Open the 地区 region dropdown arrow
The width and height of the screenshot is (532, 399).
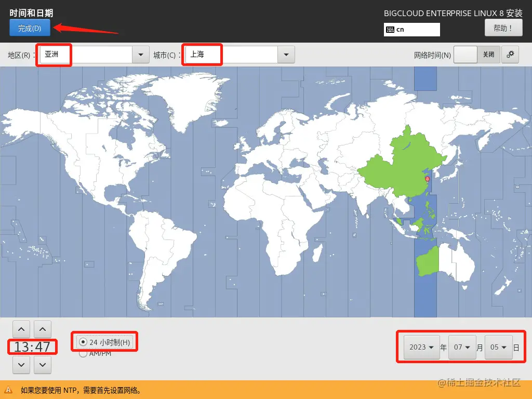coord(141,55)
